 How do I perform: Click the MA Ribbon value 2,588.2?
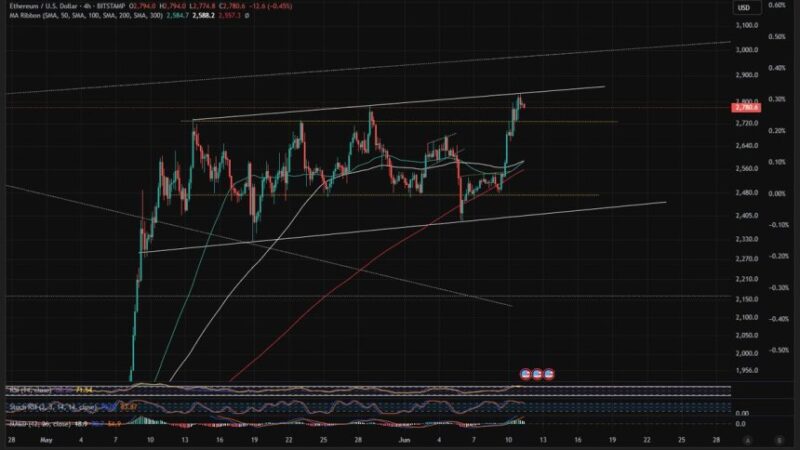click(203, 16)
